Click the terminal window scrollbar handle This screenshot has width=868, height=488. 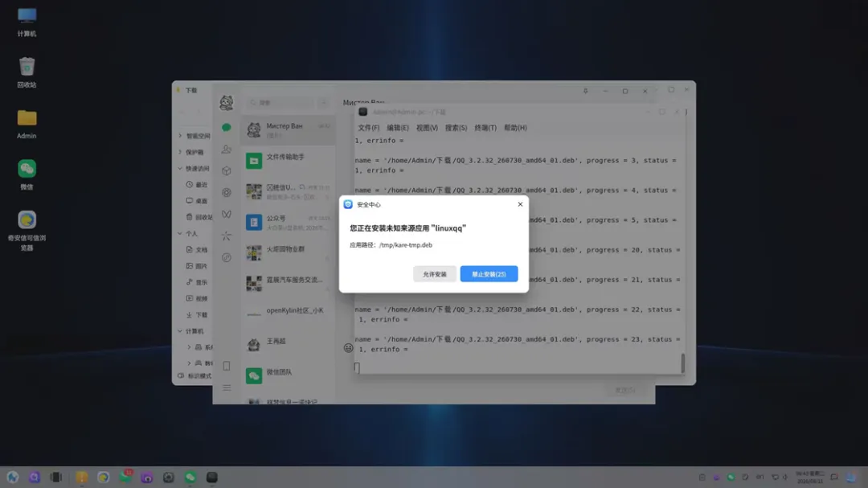pos(682,363)
